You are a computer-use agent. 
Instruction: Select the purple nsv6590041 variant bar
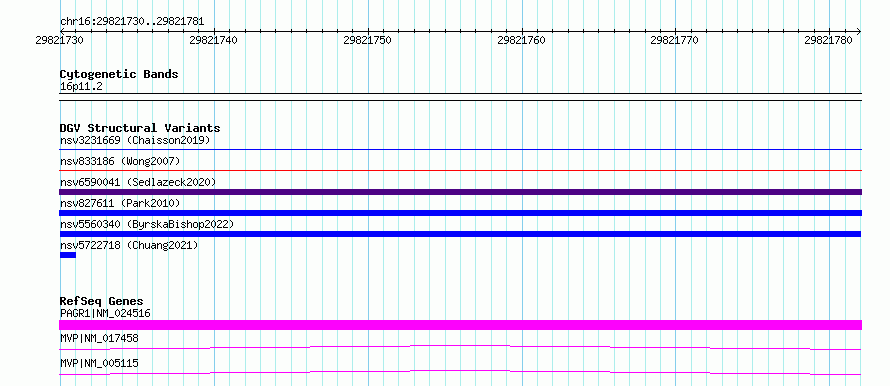click(460, 192)
